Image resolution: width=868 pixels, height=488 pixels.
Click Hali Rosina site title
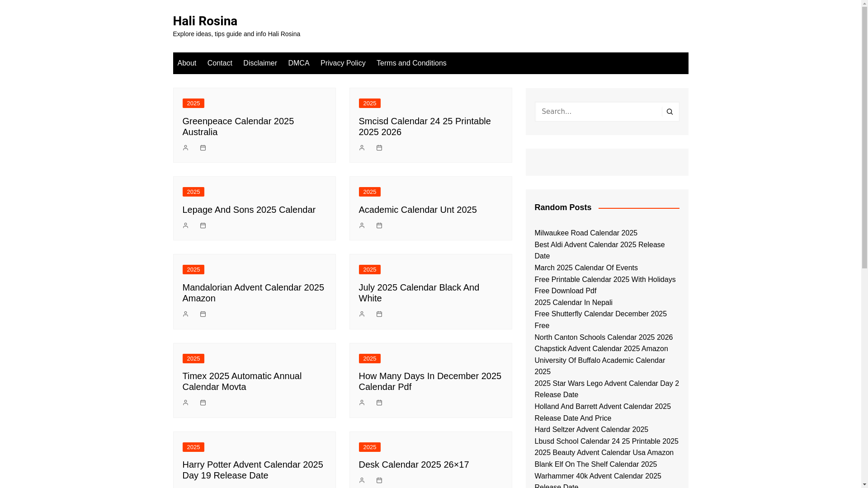coord(205,21)
